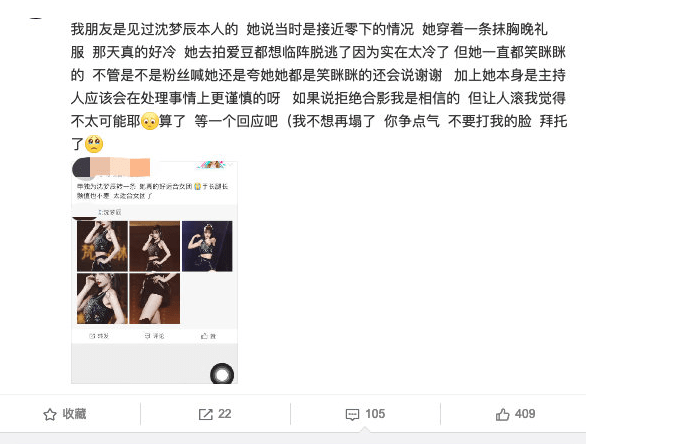This screenshot has height=444, width=686.
Task: Open the bottom-middle skirt photo in the grid
Action: [x=154, y=299]
